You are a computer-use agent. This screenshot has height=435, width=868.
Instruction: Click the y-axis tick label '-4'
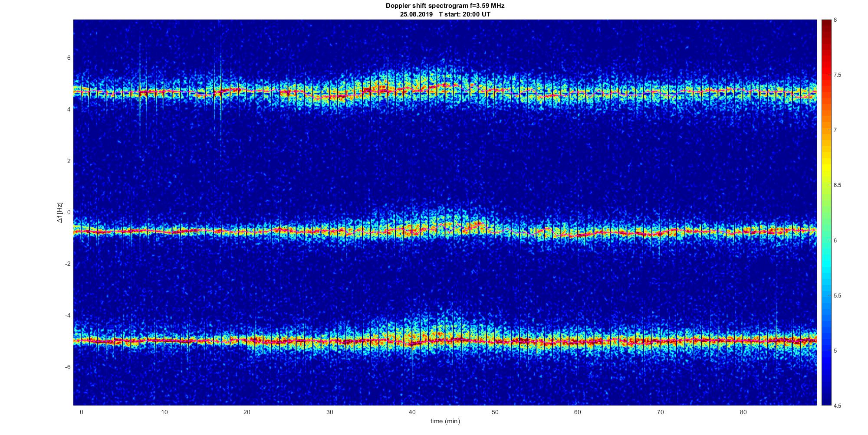[68, 315]
